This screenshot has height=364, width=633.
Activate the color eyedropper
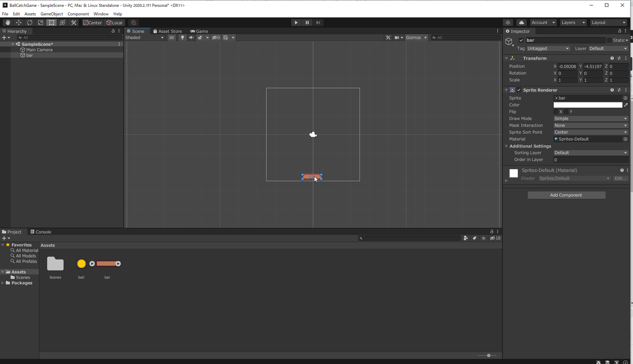[626, 105]
